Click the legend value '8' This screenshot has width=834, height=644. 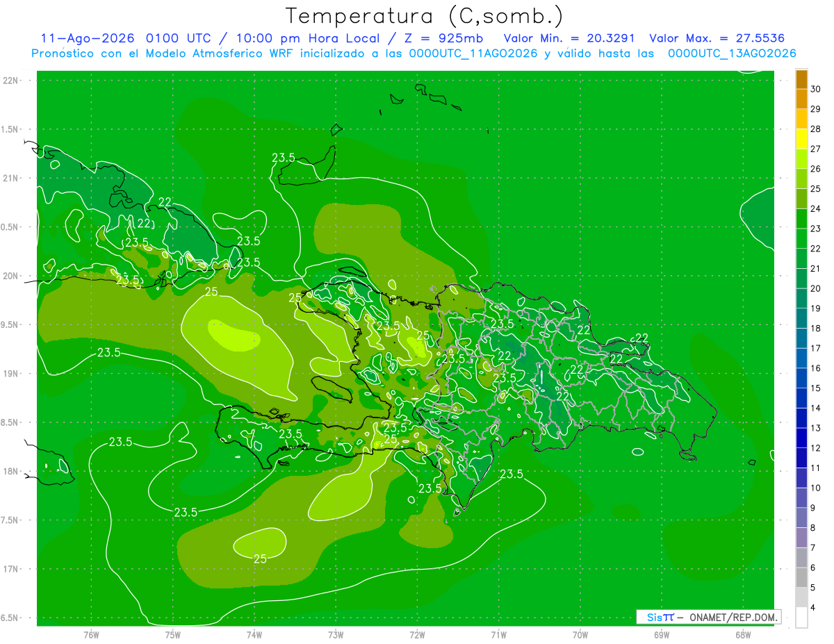pyautogui.click(x=813, y=528)
